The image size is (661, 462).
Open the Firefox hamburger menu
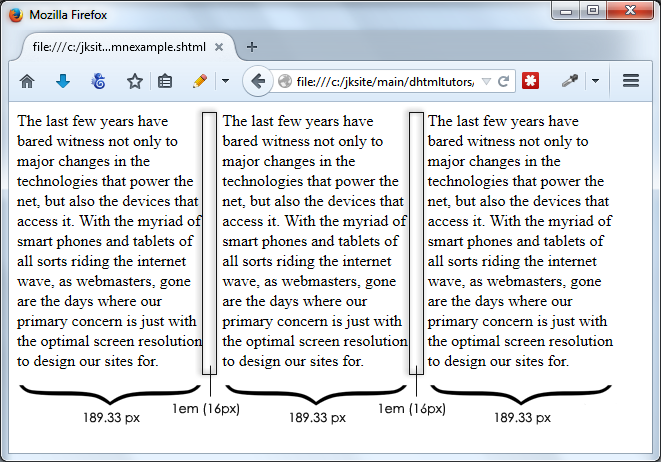point(631,81)
